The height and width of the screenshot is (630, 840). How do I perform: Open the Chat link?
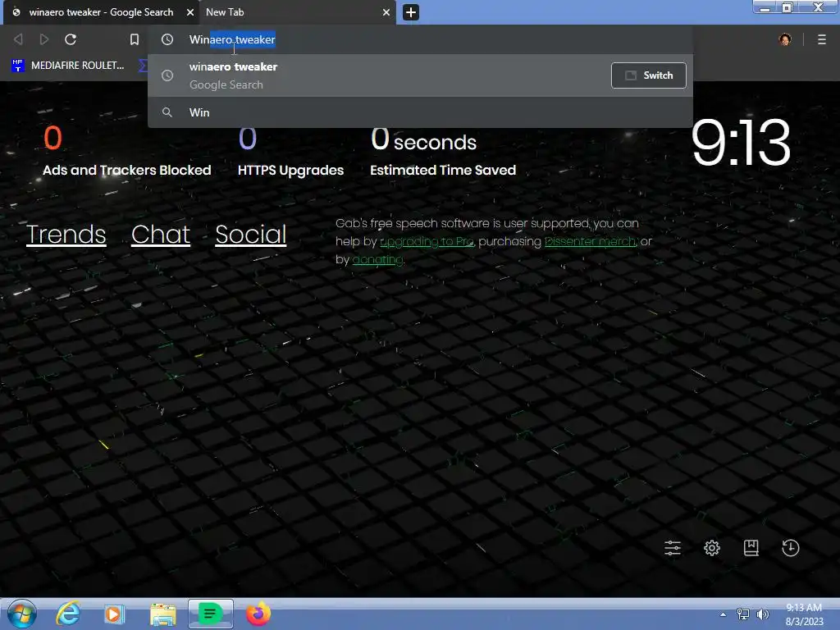161,234
